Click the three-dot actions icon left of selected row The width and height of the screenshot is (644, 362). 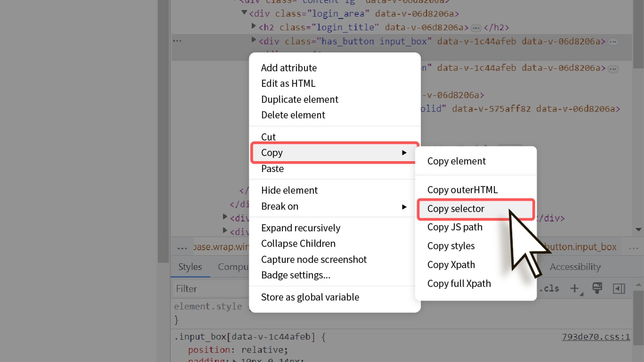pyautogui.click(x=177, y=41)
